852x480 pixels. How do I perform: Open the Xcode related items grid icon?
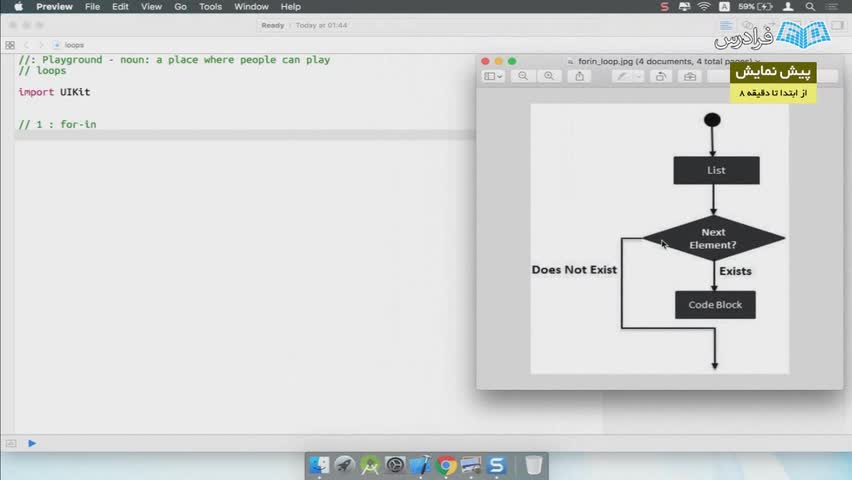10,45
